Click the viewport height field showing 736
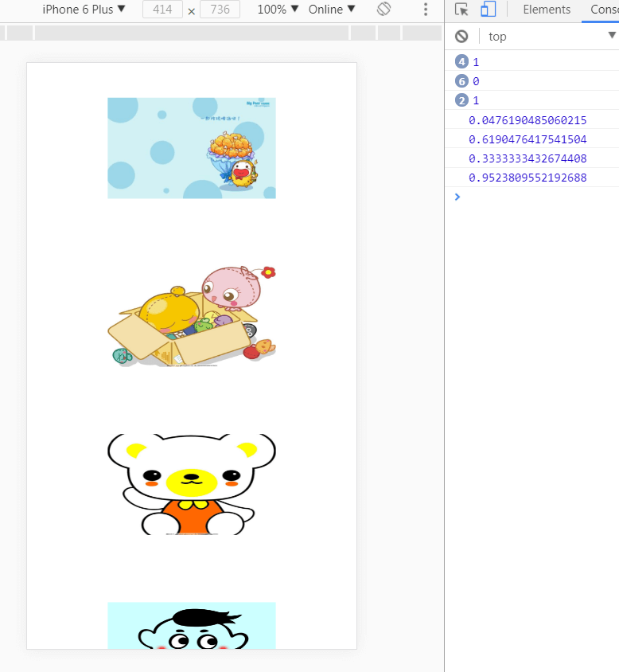Screen dimensions: 619x672 coord(220,10)
